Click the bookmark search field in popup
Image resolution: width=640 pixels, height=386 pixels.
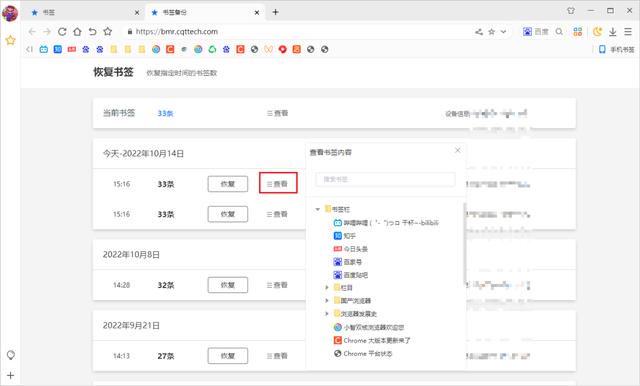(385, 179)
